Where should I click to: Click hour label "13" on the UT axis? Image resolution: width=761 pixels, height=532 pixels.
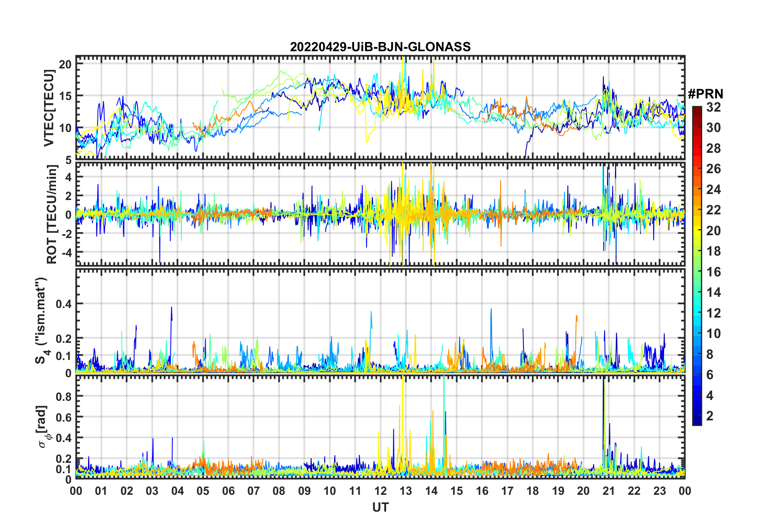pos(406,491)
